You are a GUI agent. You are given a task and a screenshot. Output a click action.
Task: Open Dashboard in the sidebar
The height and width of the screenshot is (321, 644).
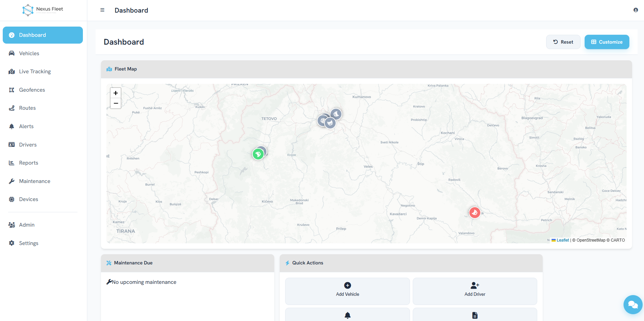43,35
